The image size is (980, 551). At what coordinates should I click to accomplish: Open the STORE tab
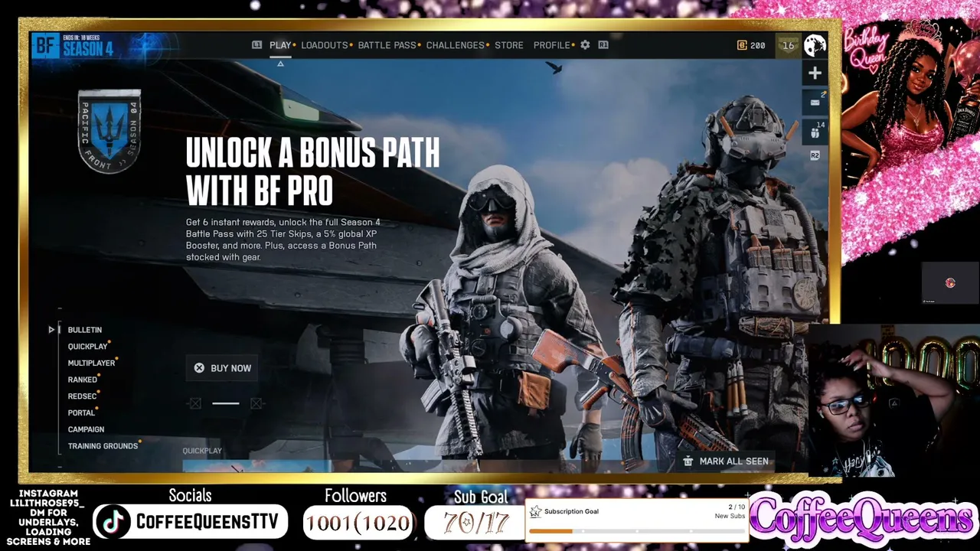[509, 45]
